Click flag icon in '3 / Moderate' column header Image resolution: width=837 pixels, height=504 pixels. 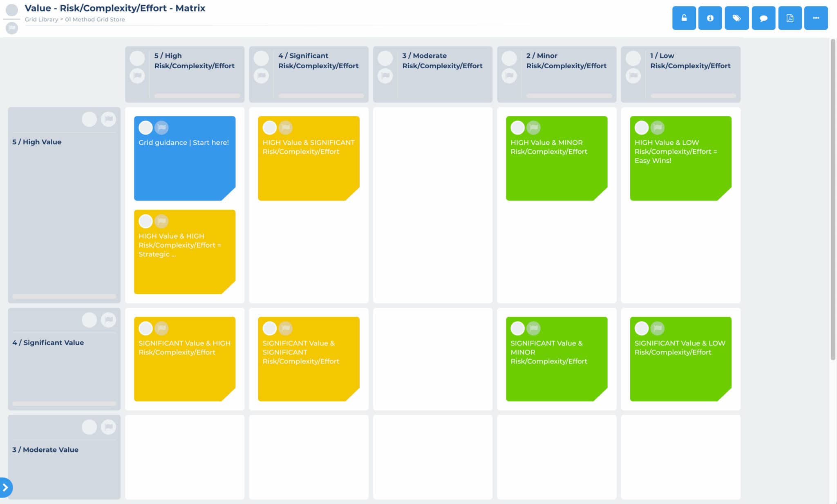point(385,76)
